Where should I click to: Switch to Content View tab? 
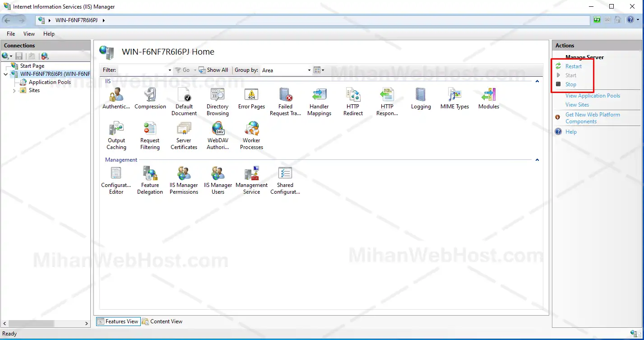(162, 321)
